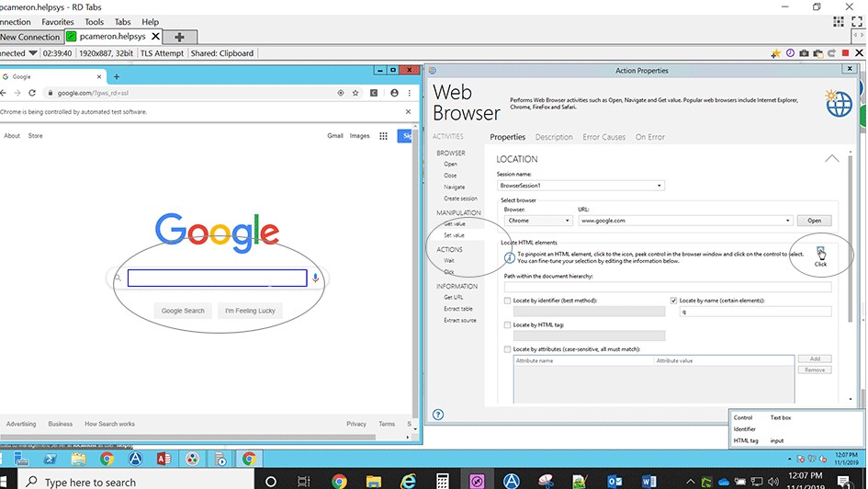Screen dimensions: 868x489
Task: Click Chrome's horizontal scrollbar
Action: (188, 437)
